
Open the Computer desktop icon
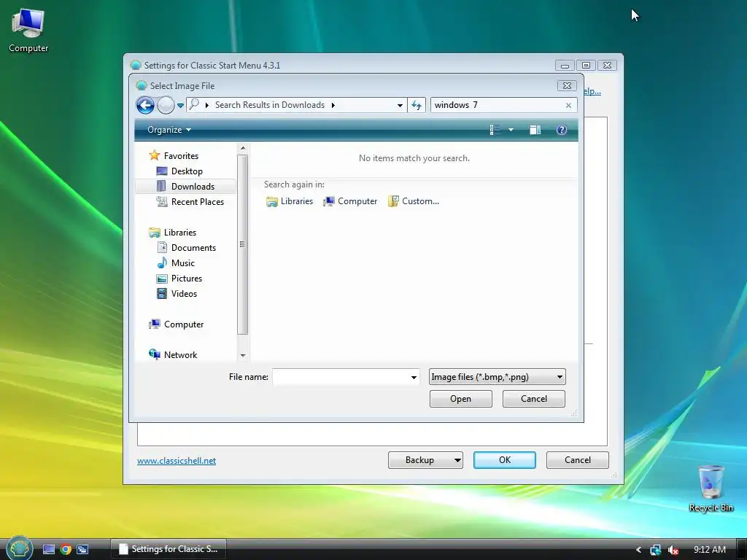tap(28, 30)
